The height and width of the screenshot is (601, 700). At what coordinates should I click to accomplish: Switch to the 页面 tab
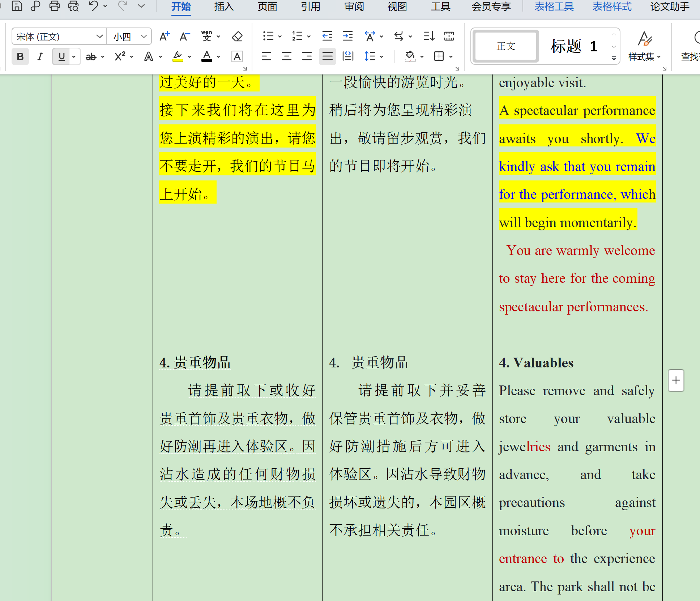click(267, 7)
